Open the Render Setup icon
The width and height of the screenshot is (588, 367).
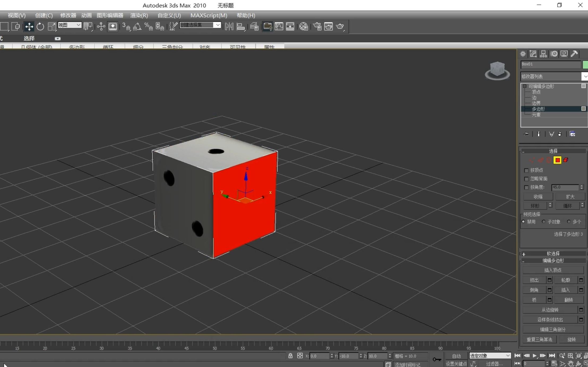[x=317, y=27]
